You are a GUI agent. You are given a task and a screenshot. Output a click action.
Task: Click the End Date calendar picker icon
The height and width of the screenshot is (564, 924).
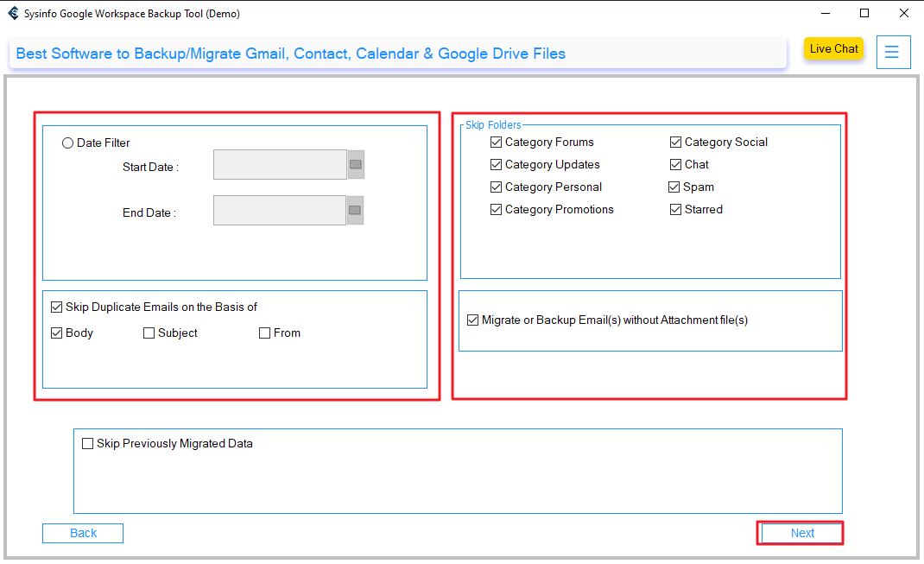355,210
